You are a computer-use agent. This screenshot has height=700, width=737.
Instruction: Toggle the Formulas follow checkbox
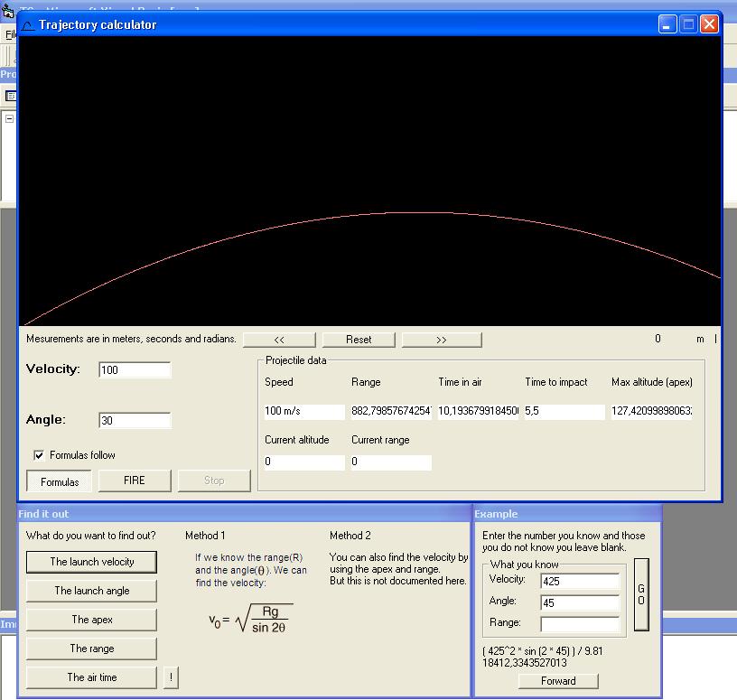(39, 455)
